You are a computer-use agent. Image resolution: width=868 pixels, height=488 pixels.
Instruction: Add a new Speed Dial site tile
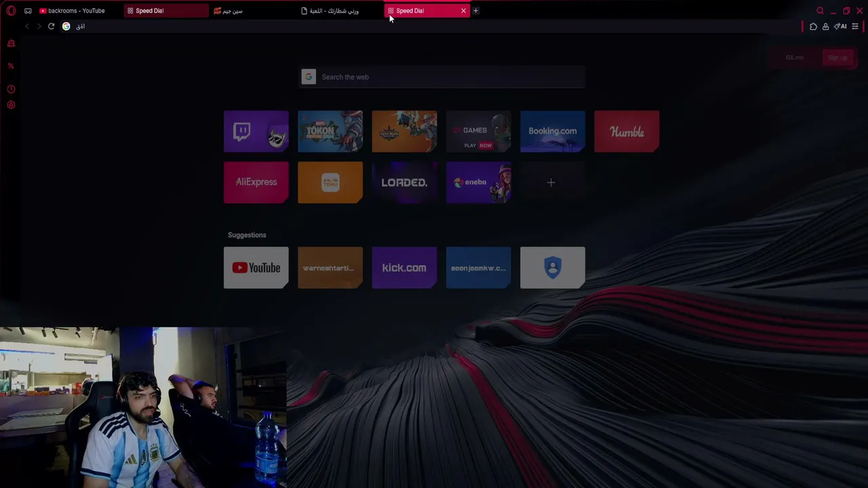(x=551, y=182)
